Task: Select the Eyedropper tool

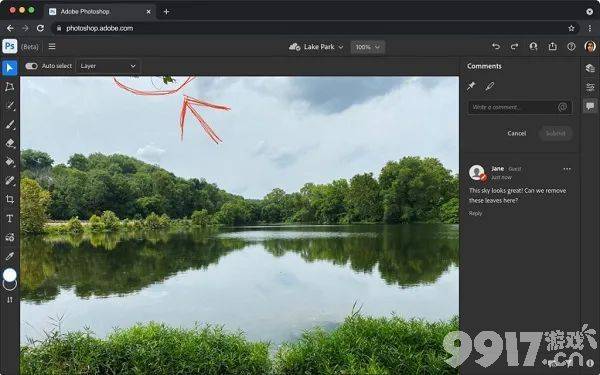Action: click(x=10, y=256)
